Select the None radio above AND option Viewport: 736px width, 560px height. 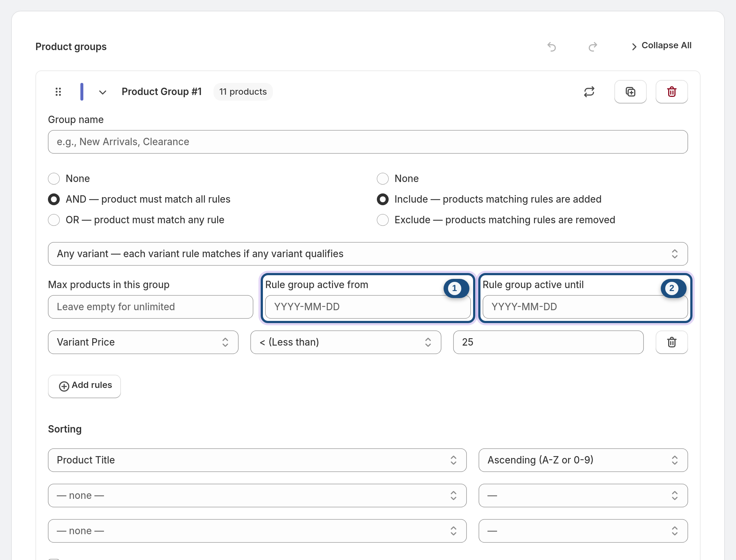tap(54, 179)
